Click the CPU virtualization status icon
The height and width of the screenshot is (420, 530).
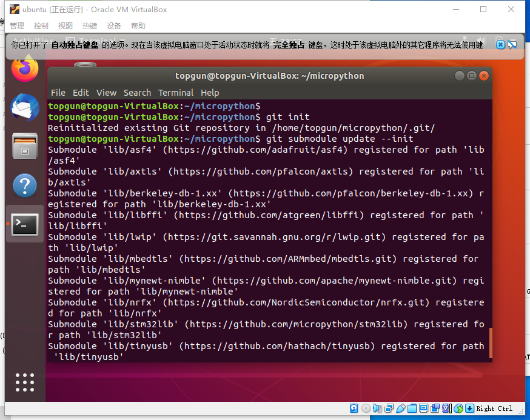(446, 408)
